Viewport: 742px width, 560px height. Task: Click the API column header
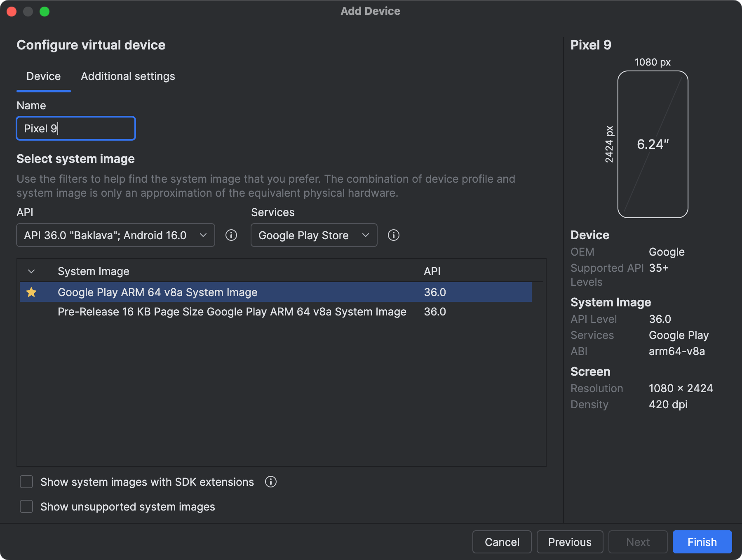432,271
